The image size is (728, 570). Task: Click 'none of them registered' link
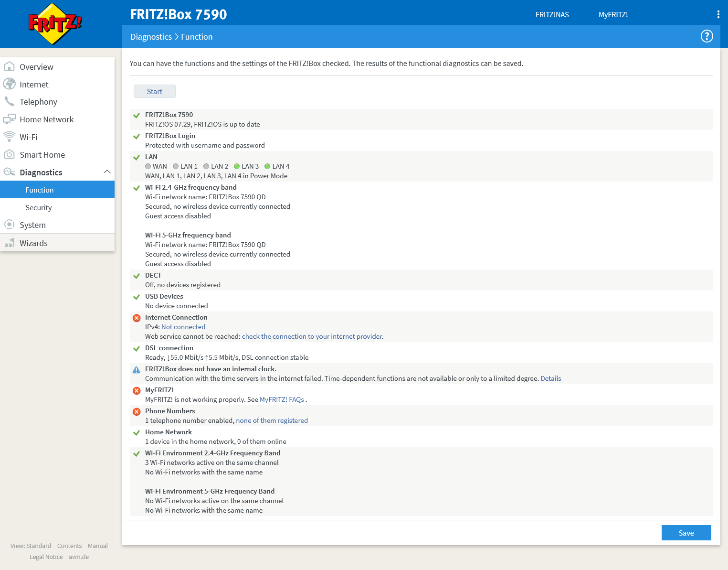[272, 420]
